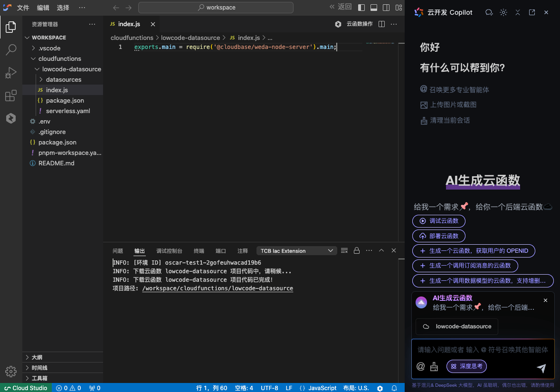This screenshot has height=392, width=560.
Task: Go forward with the right arrow
Action: [129, 8]
